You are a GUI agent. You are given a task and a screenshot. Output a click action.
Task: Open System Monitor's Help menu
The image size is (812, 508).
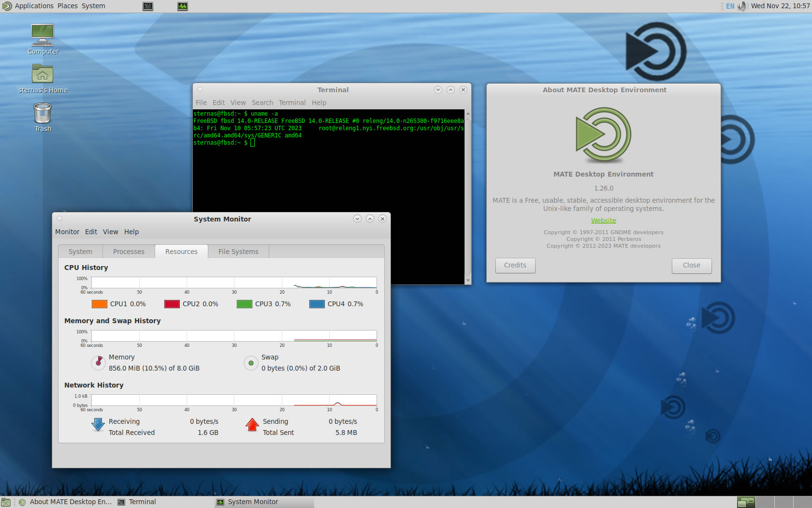pos(131,232)
